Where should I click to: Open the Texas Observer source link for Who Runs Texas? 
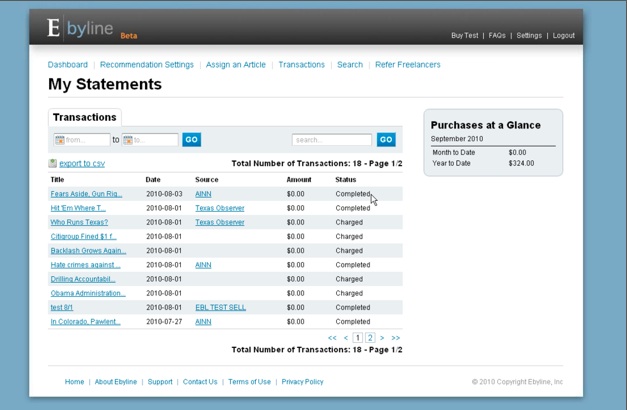pyautogui.click(x=219, y=222)
